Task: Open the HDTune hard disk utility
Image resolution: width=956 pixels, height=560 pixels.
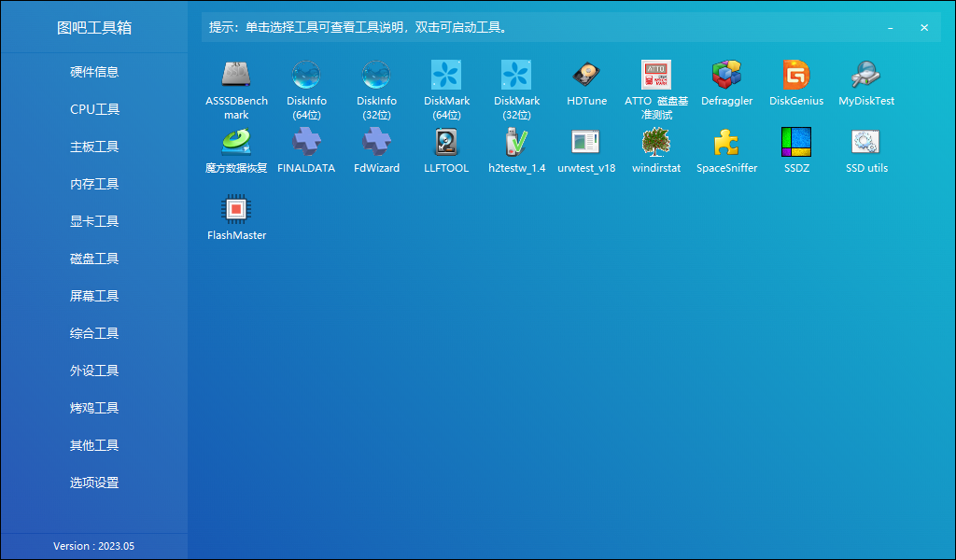Action: [586, 84]
